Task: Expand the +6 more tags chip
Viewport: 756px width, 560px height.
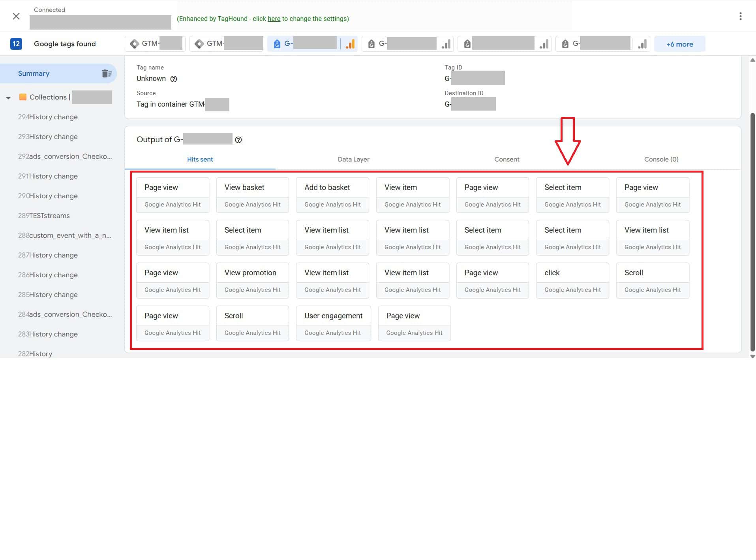Action: click(x=679, y=44)
